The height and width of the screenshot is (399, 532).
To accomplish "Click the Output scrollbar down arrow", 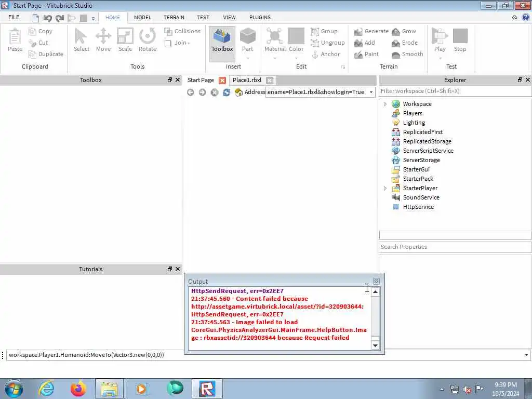I will coord(375,345).
